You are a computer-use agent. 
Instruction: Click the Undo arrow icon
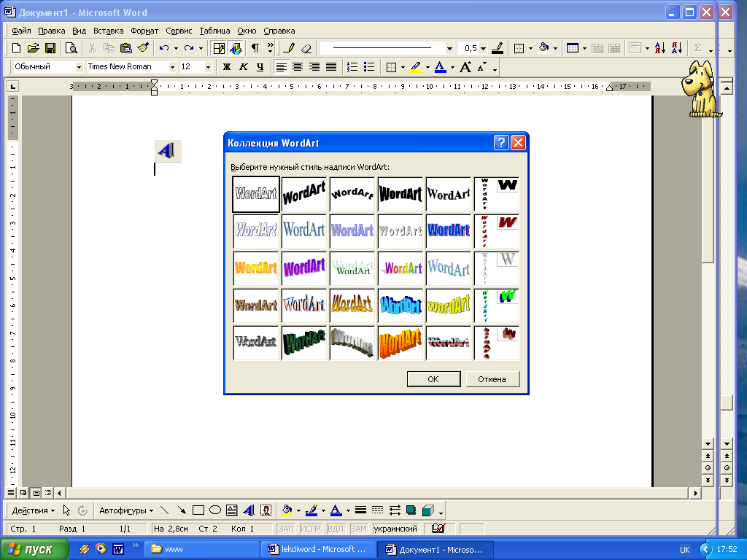164,48
